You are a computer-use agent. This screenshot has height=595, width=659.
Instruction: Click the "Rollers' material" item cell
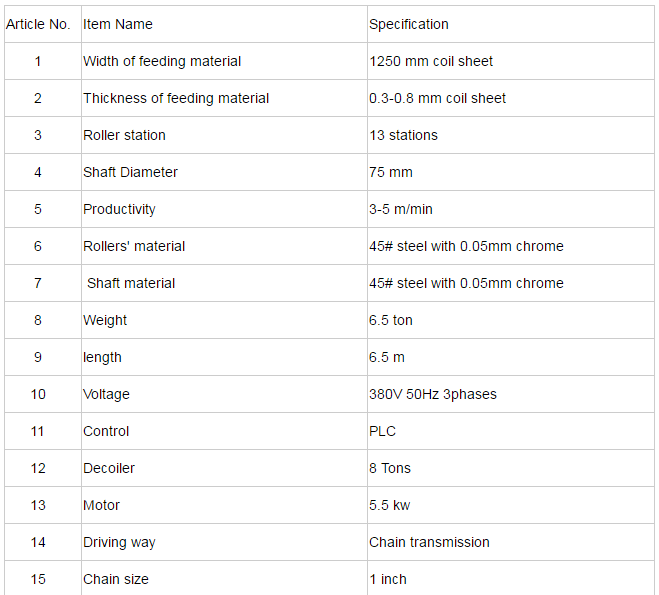134,246
